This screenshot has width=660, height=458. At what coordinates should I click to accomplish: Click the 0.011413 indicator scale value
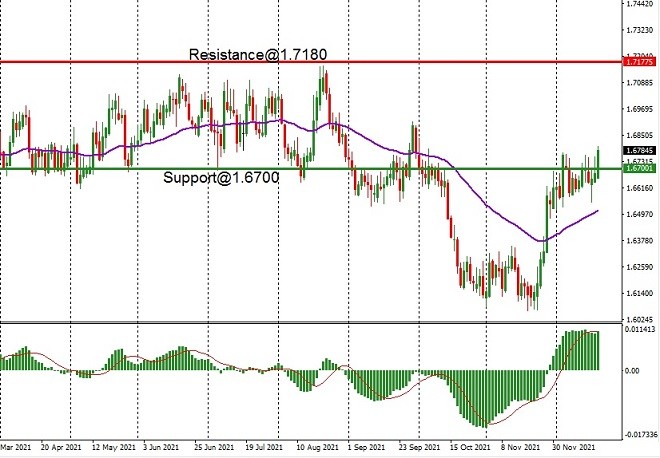pos(640,330)
